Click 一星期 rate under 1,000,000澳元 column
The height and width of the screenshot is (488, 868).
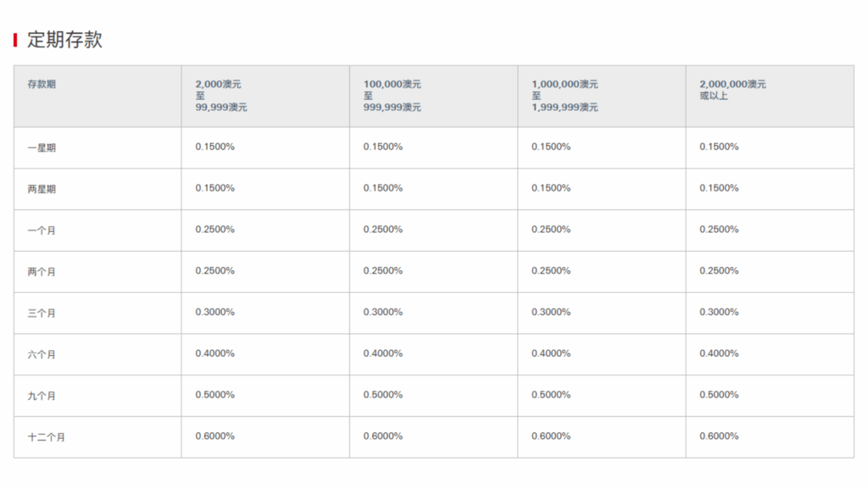tap(551, 147)
